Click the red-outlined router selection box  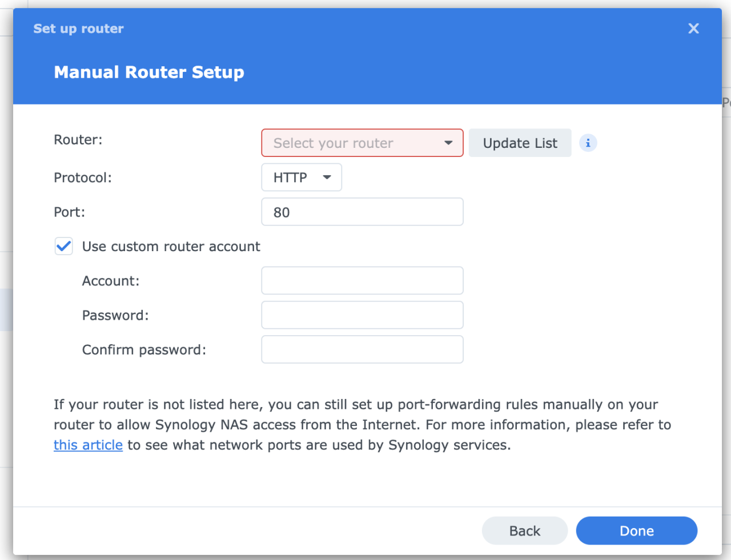pos(362,143)
